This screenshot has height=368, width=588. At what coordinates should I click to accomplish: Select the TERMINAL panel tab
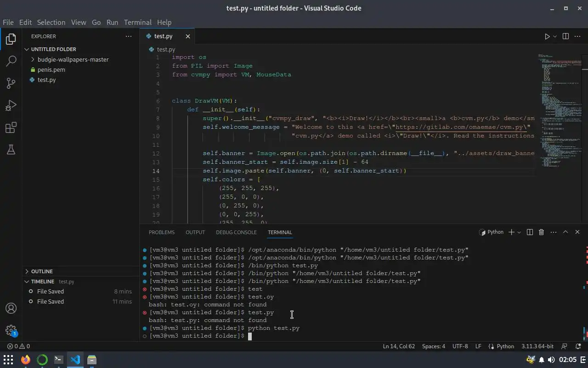pos(280,232)
